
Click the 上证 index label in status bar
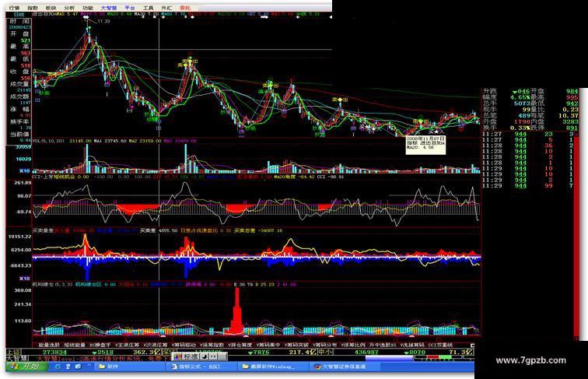click(x=14, y=353)
